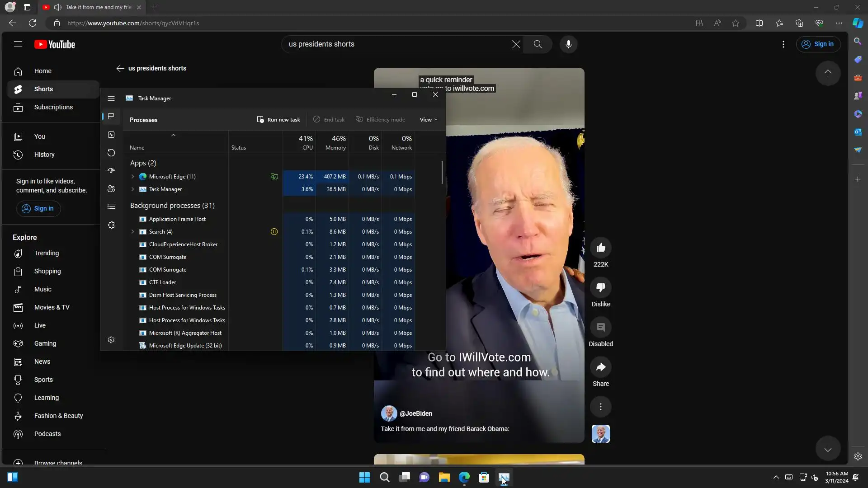Open App history in Task Manager sidebar
This screenshot has width=868, height=488.
click(111, 153)
